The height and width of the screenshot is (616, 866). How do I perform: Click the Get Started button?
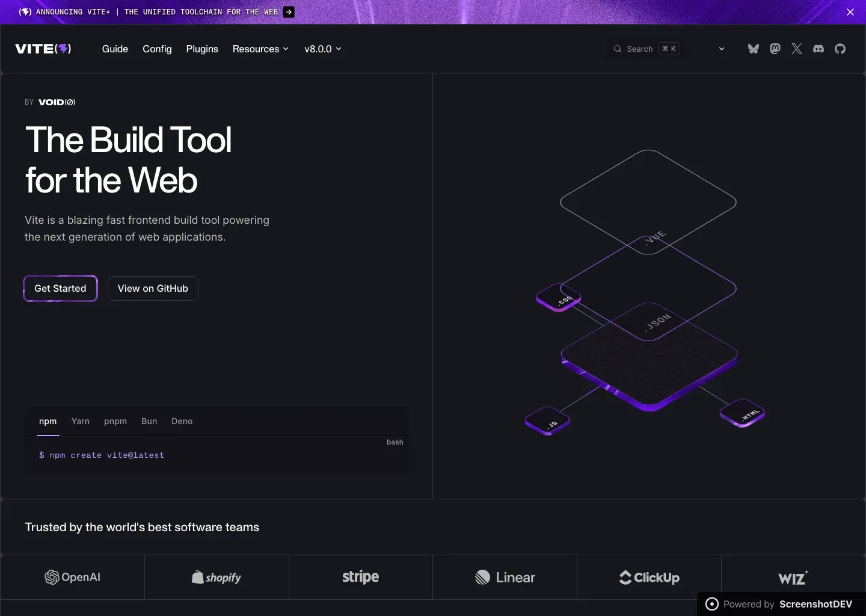60,288
